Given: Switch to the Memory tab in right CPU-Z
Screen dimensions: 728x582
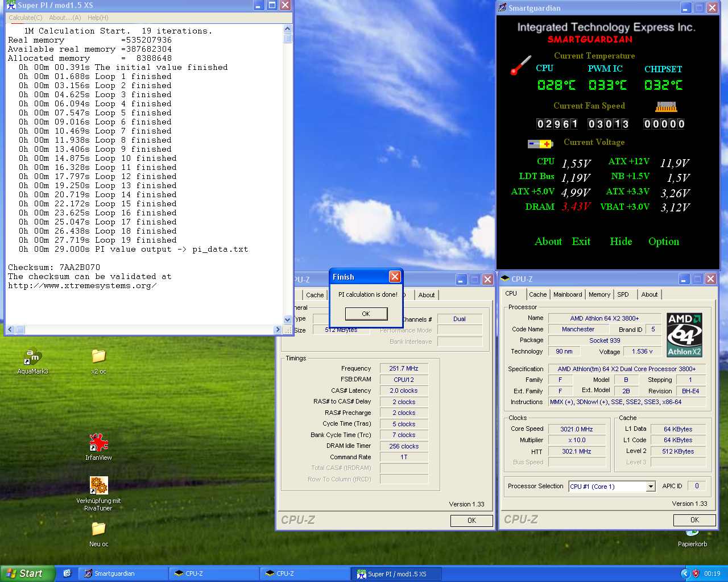Looking at the screenshot, I should click(599, 294).
